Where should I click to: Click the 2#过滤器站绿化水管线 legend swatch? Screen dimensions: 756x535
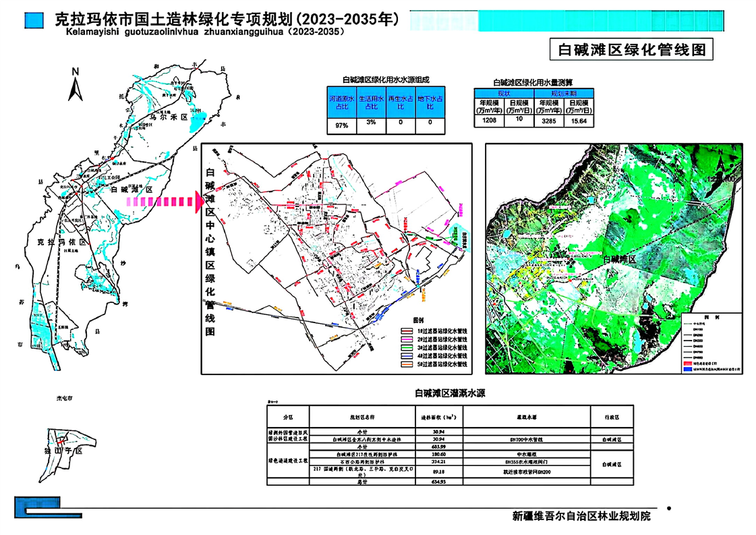coord(407,339)
